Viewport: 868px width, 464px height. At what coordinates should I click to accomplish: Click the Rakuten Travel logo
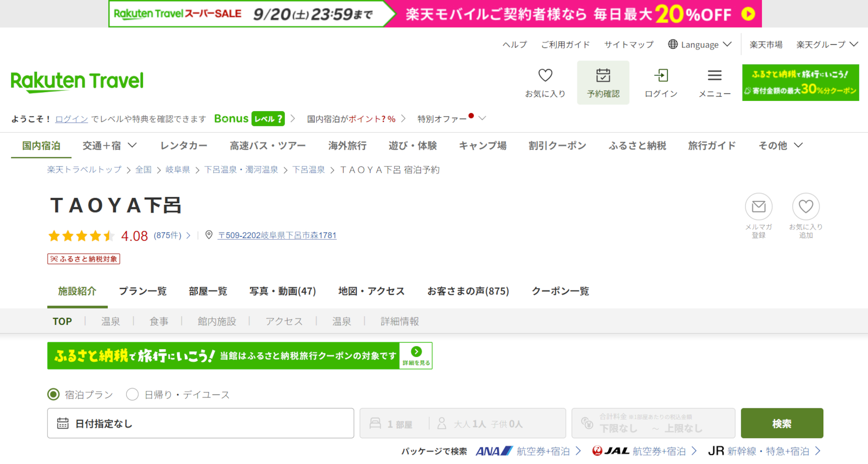point(77,81)
